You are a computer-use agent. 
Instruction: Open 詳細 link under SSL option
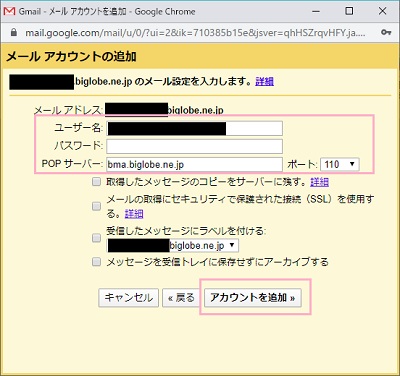[x=134, y=214]
